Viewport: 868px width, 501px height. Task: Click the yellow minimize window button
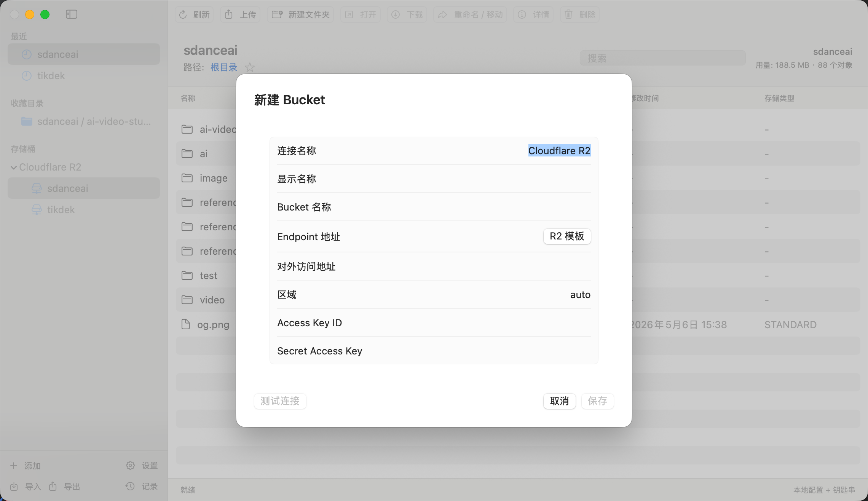(30, 14)
